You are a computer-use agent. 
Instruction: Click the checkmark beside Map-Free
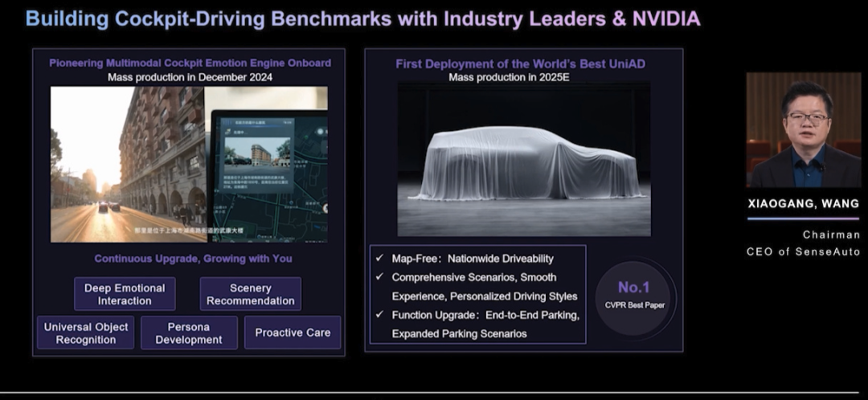coord(379,259)
